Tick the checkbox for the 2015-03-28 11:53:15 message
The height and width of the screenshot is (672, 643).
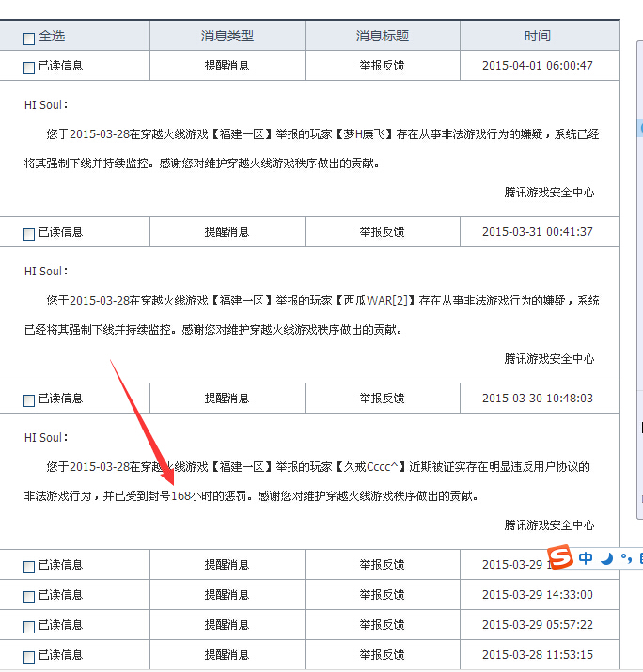click(x=29, y=657)
